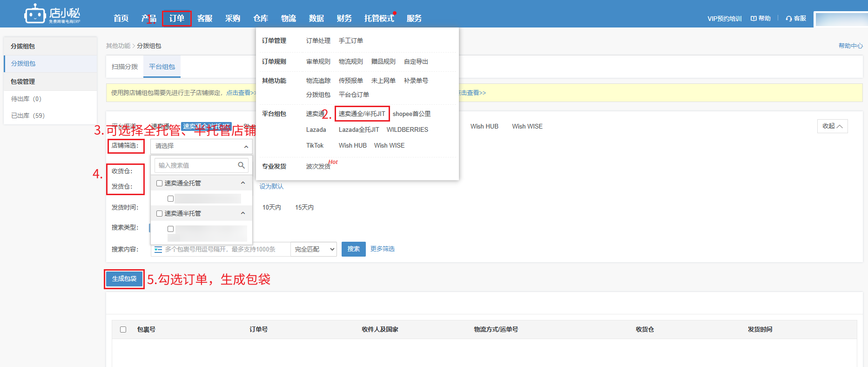Select all rows via table header checkbox

tap(123, 329)
